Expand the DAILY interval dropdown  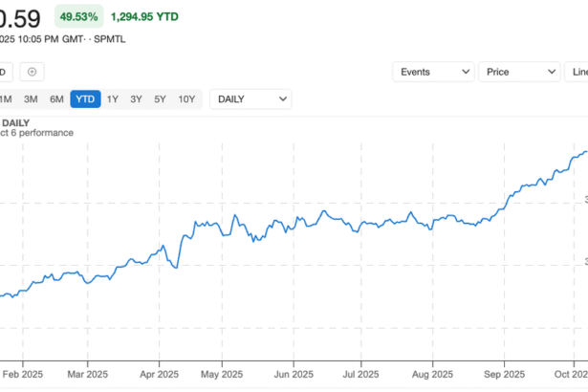click(x=250, y=98)
